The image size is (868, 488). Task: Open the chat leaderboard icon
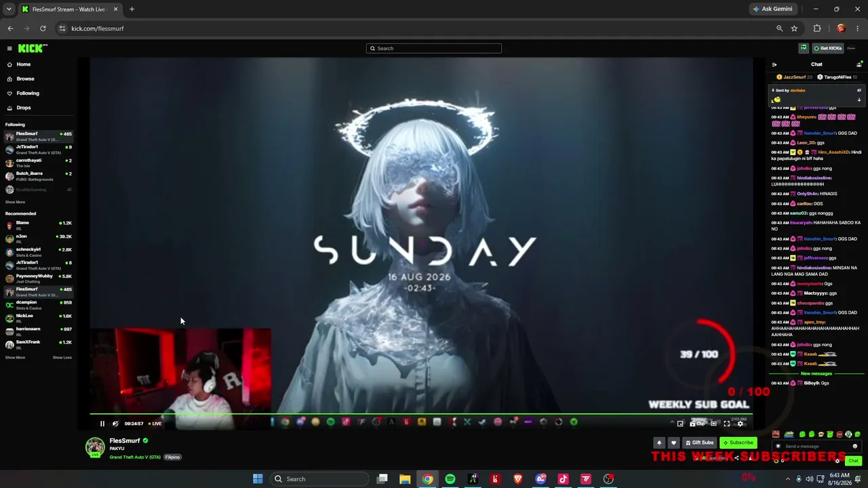tap(859, 64)
